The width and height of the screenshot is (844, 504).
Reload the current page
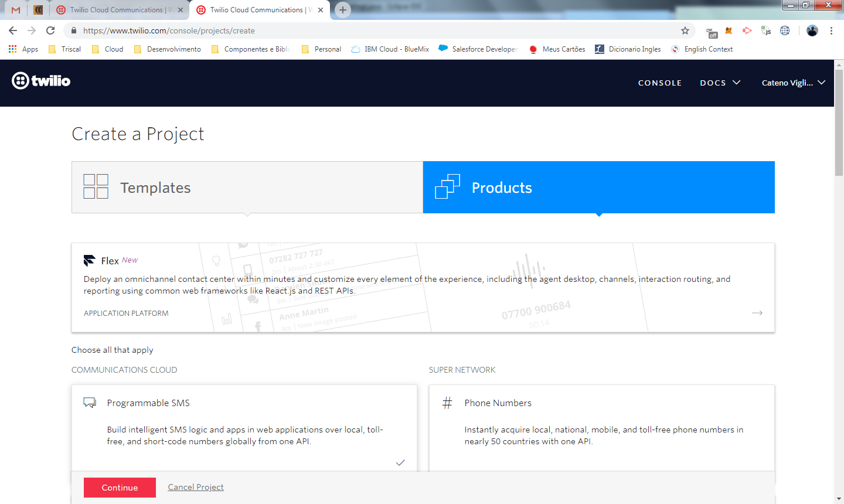pyautogui.click(x=50, y=30)
